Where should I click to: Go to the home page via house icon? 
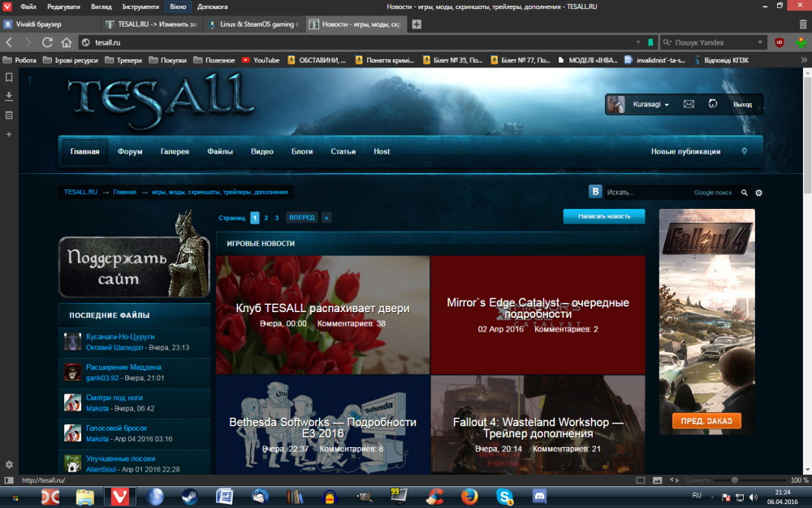67,42
